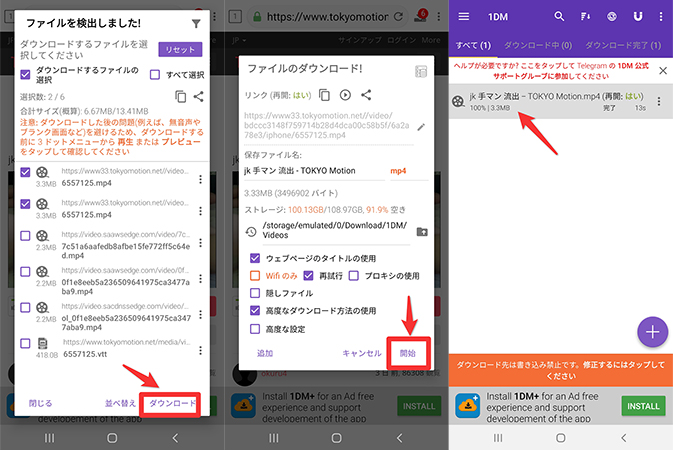Viewport: 673px width, 450px height.
Task: Toggle '高度なダウンロード方法の使用' checkbox
Action: 255,310
